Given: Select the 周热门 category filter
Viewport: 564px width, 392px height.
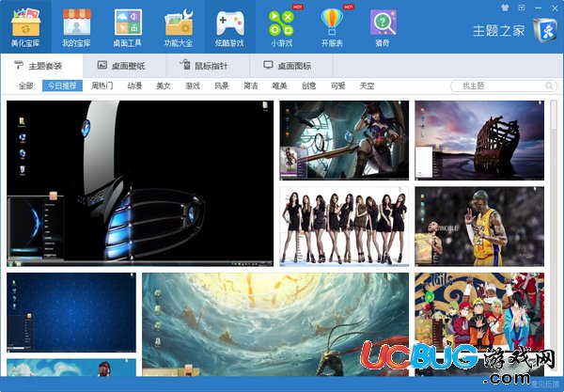Looking at the screenshot, I should [102, 86].
